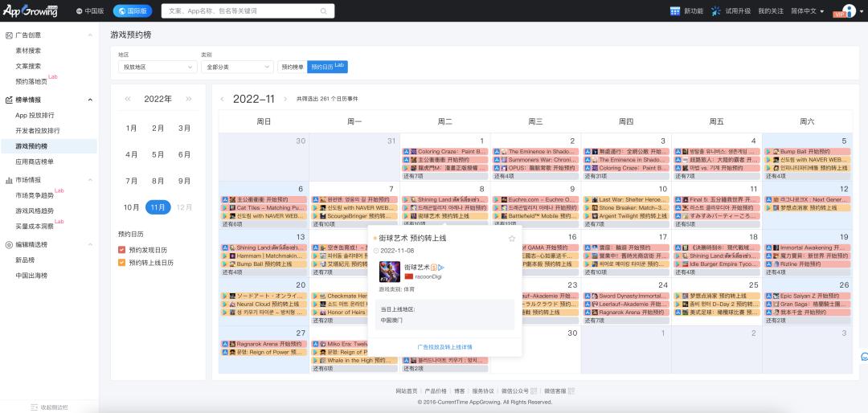Open the chat support bubble icon

tap(863, 356)
